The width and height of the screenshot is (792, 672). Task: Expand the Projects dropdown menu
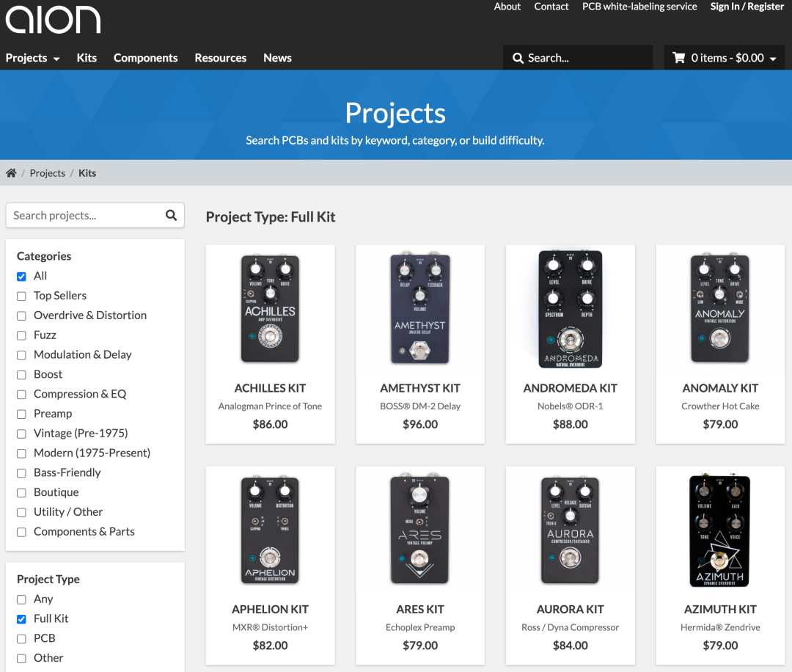point(33,58)
